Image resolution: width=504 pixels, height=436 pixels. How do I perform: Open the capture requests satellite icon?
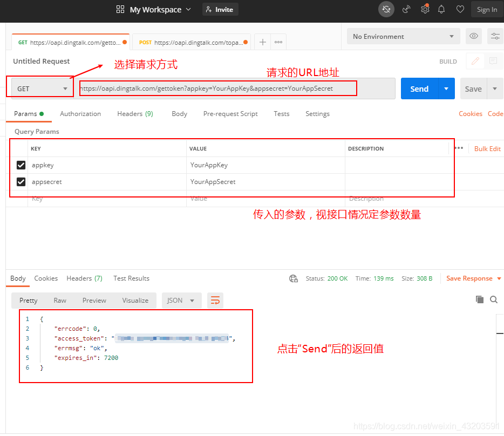pyautogui.click(x=406, y=9)
